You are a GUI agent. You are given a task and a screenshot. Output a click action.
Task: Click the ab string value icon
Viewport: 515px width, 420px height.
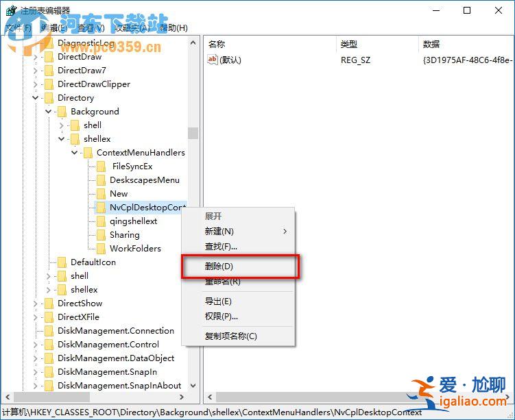[x=212, y=60]
